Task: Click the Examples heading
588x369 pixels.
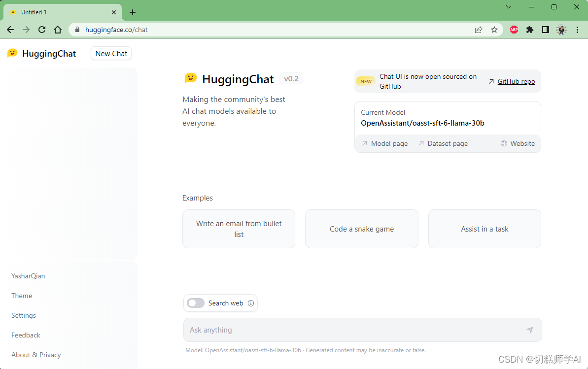Action: [198, 198]
